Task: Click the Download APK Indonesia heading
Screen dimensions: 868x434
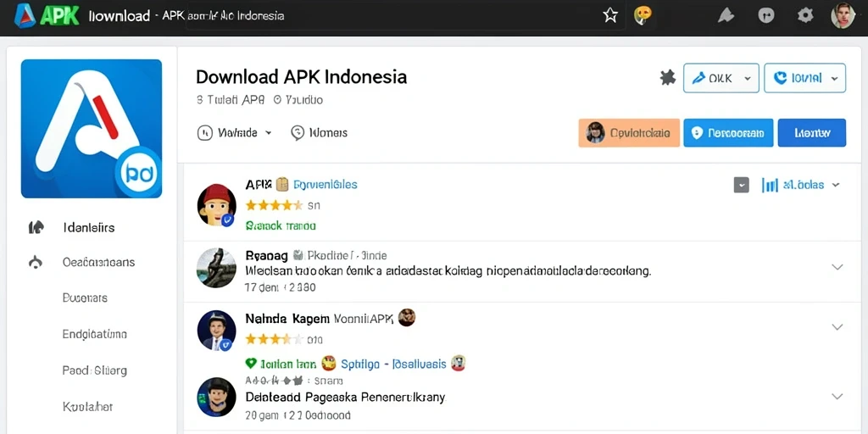Action: point(301,76)
